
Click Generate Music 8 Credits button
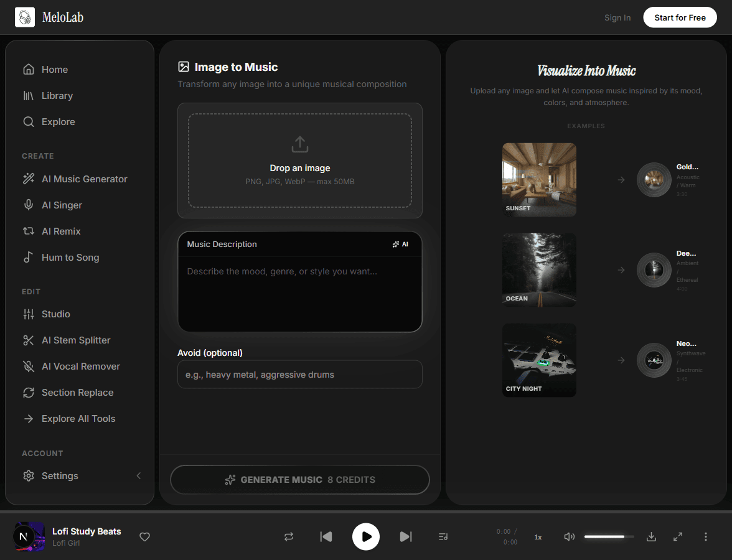point(300,480)
